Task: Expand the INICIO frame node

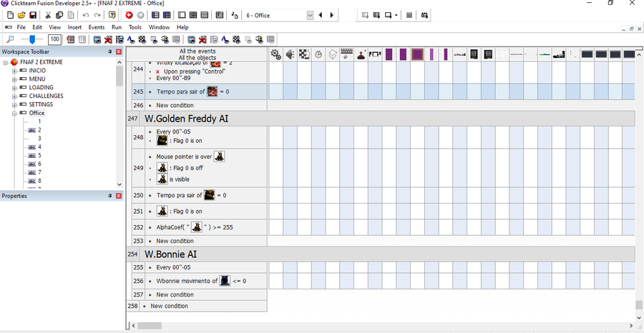Action: pos(15,71)
